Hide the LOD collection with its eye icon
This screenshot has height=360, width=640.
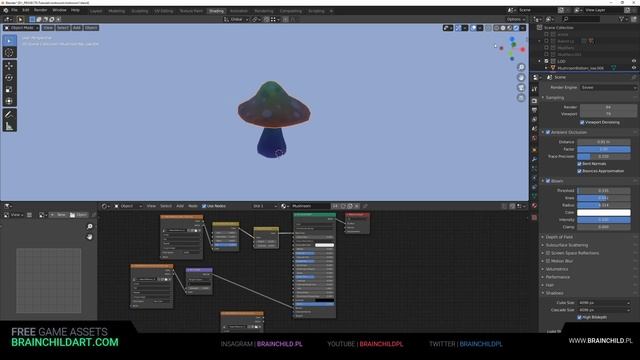pyautogui.click(x=634, y=61)
